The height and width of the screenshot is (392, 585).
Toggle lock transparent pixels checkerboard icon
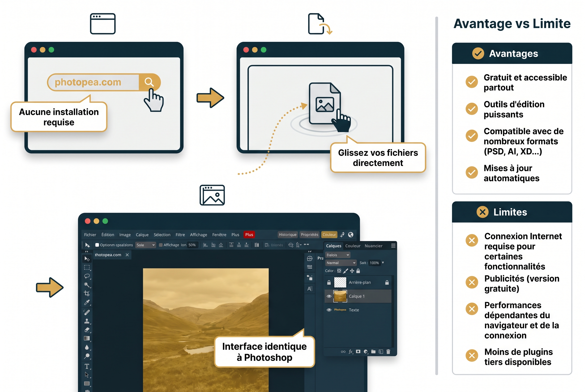(339, 271)
